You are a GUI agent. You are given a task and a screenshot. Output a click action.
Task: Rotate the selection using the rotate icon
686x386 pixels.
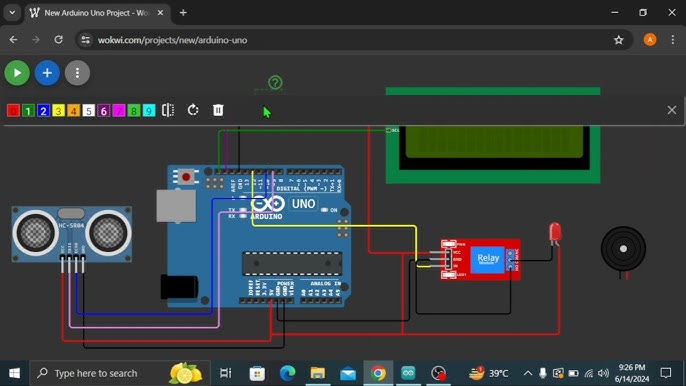tap(193, 110)
